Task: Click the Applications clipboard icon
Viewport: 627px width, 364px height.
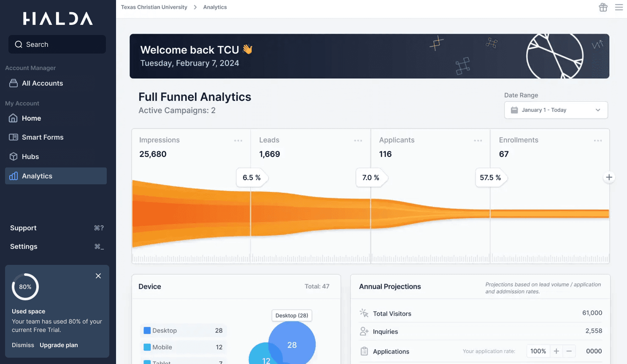Action: coord(364,351)
